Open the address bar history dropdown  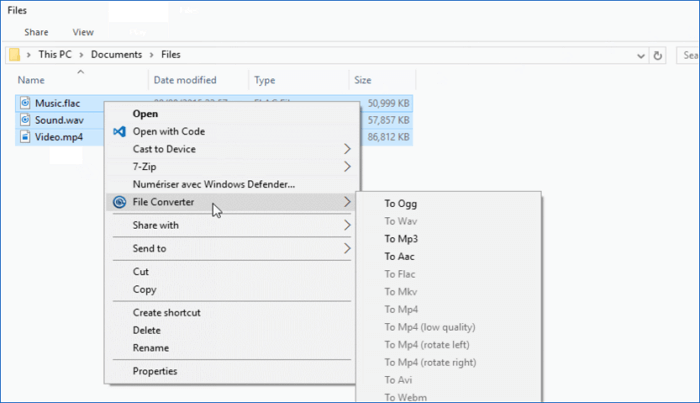click(x=640, y=55)
